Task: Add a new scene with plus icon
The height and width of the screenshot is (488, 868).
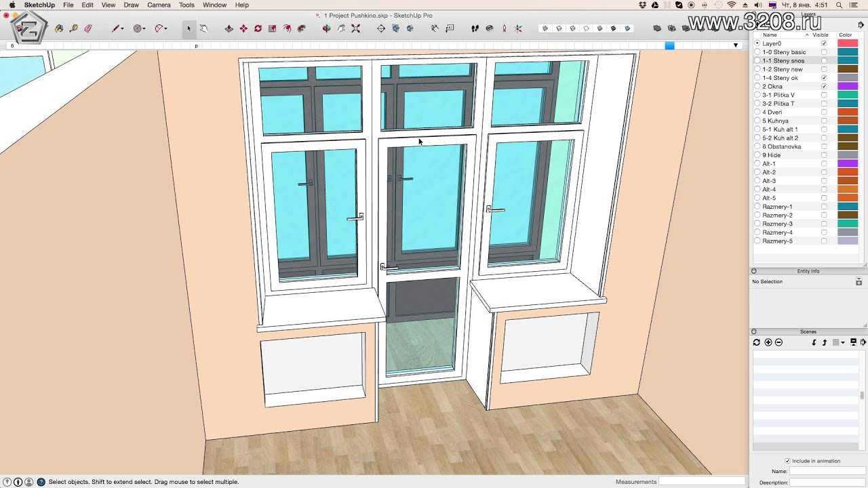Action: coord(768,342)
